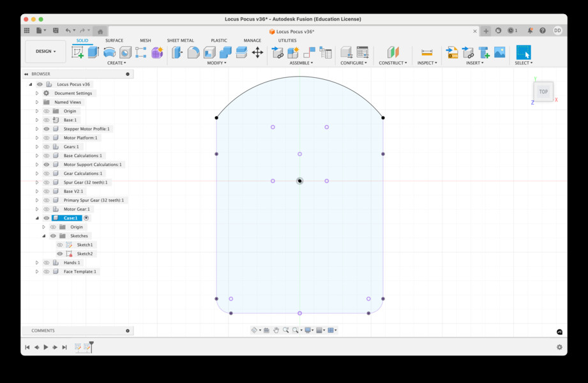Screen dimensions: 588x383
Task: Select the Offset Plane construct tool
Action: tap(393, 52)
